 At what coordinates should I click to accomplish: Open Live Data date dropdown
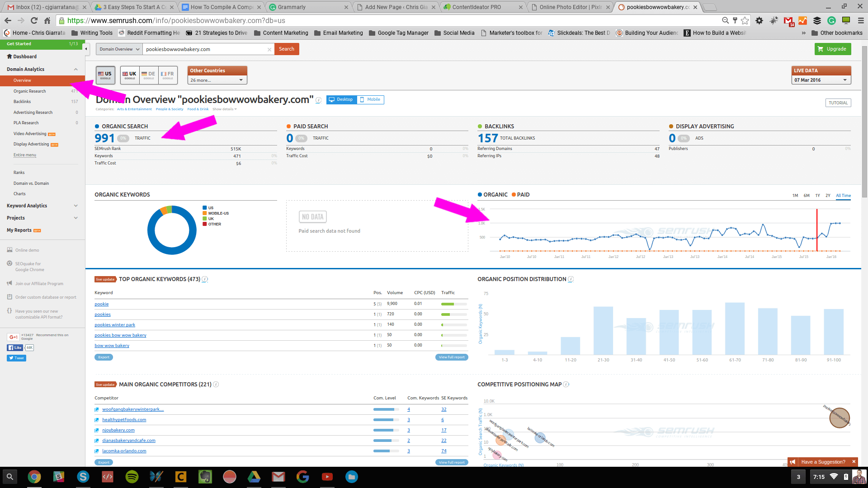pos(821,80)
